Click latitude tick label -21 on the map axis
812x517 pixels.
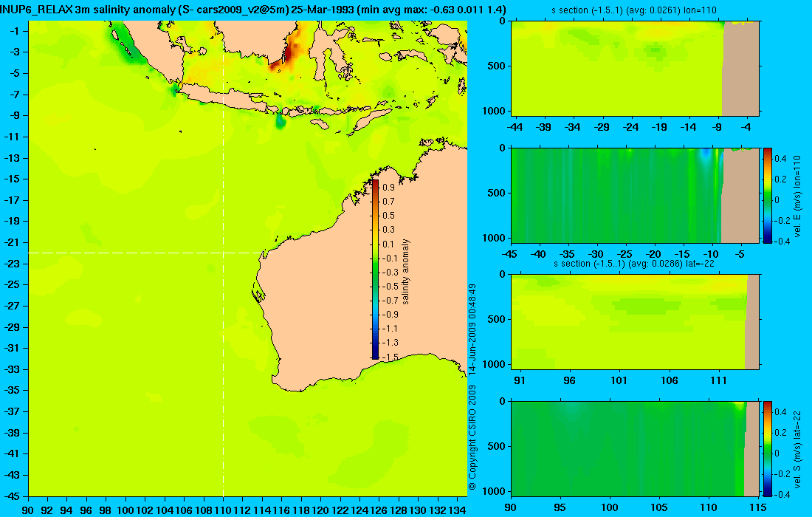pyautogui.click(x=11, y=242)
